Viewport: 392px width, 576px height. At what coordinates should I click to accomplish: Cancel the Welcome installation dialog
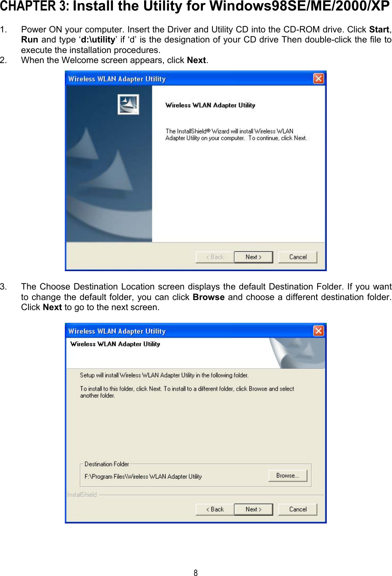click(298, 257)
